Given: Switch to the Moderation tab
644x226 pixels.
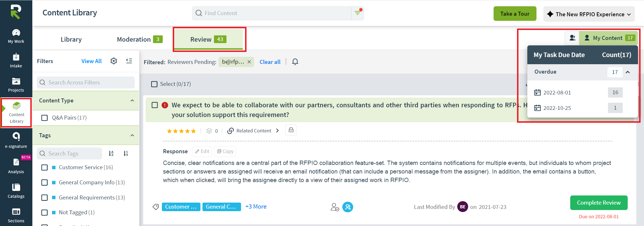Looking at the screenshot, I should 140,39.
